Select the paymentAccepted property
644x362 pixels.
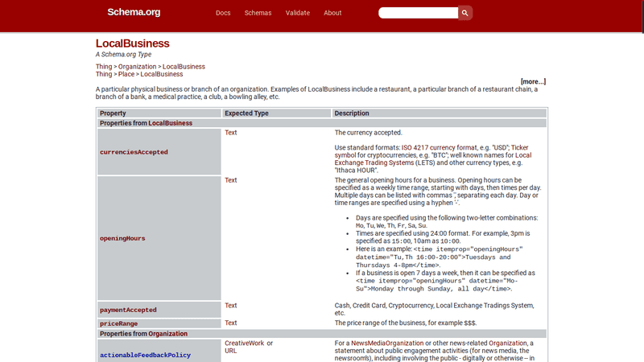click(128, 310)
